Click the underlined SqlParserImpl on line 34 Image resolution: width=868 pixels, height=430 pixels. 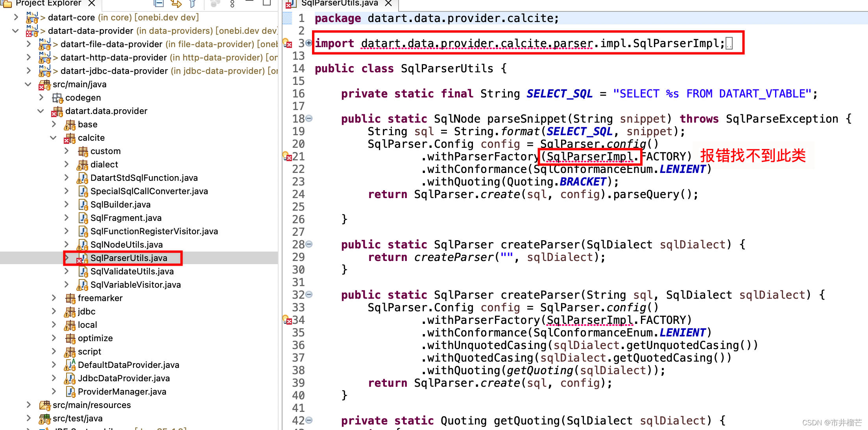tap(589, 320)
